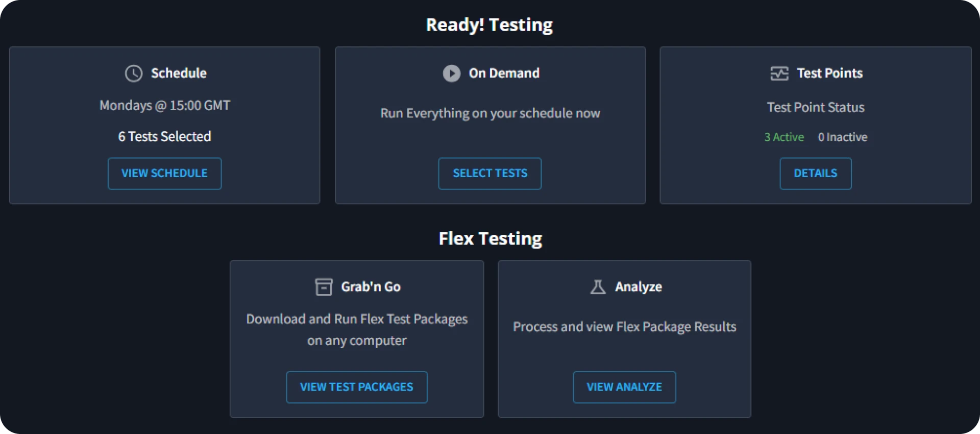Image resolution: width=980 pixels, height=434 pixels.
Task: Click the 3 Active status text
Action: (784, 137)
